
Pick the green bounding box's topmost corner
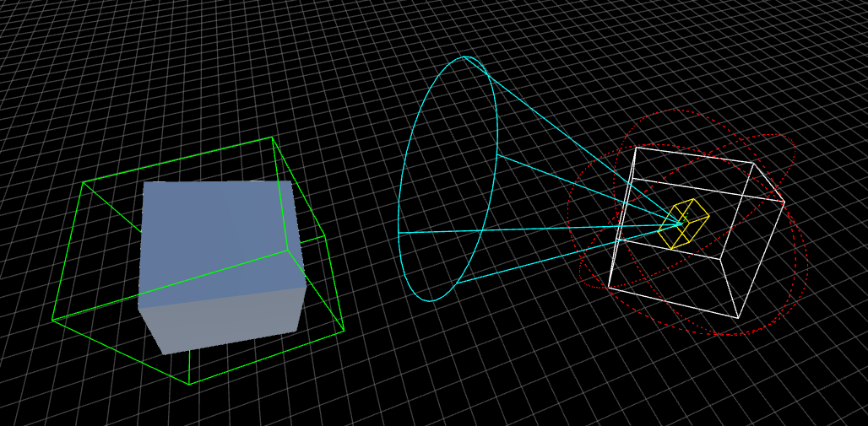coord(272,138)
